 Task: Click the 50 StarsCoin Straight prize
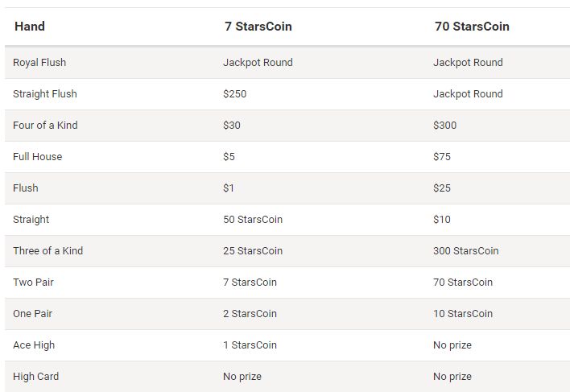(x=253, y=220)
